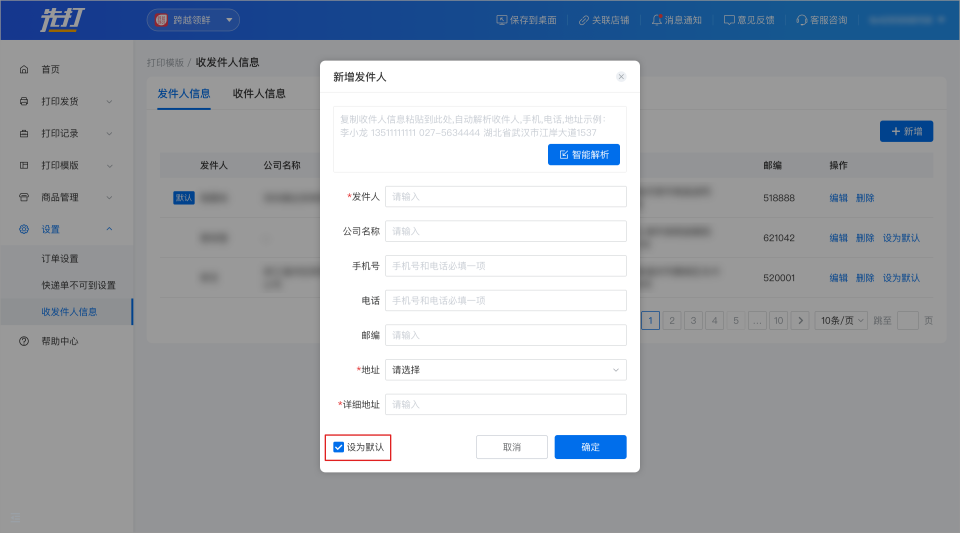
Task: Select 订单设置 in the sidebar menu
Action: coord(60,258)
